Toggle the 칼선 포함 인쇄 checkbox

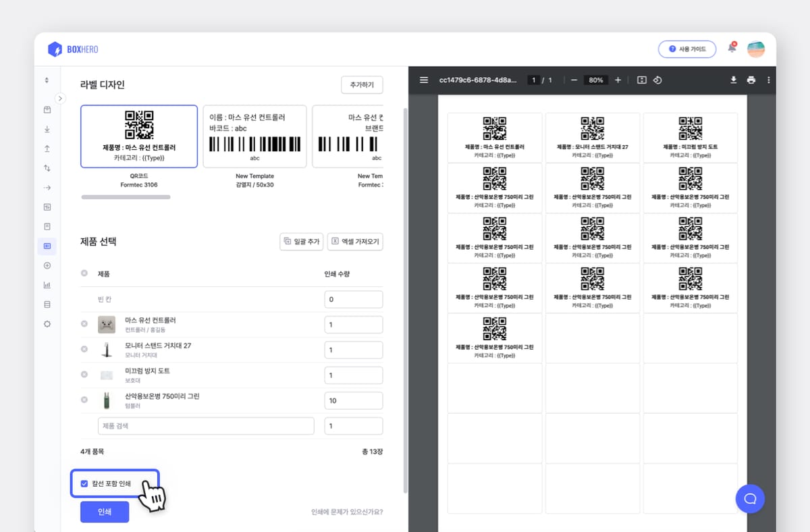coord(84,483)
